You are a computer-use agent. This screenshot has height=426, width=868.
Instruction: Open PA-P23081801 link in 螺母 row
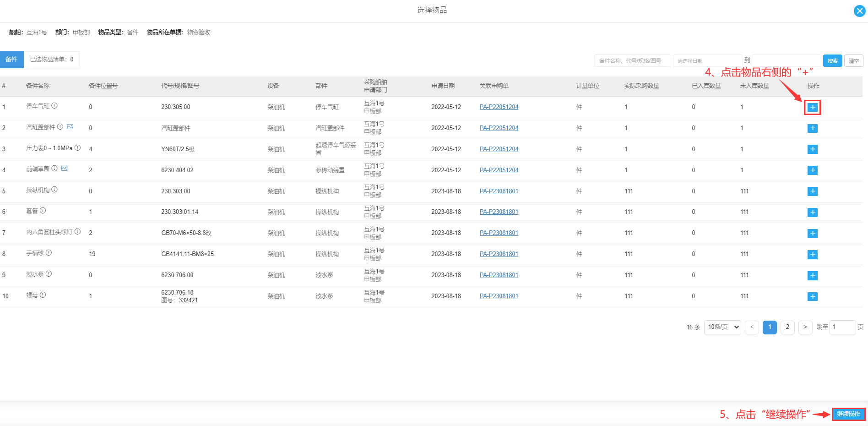(x=499, y=296)
